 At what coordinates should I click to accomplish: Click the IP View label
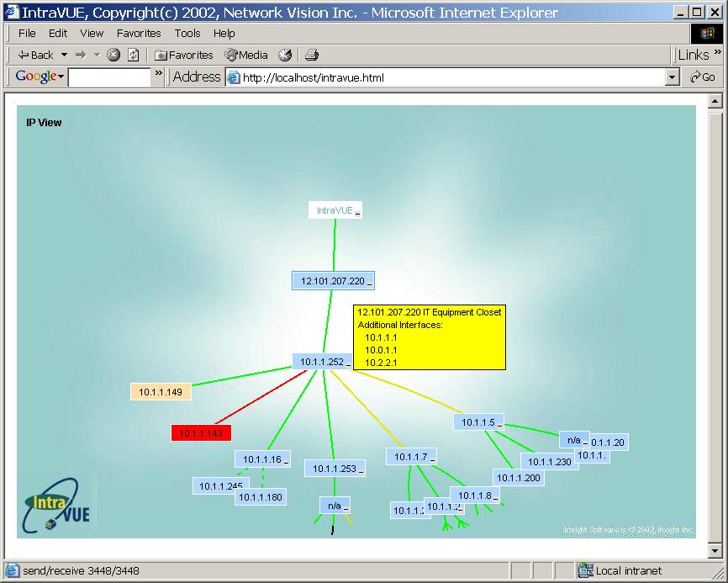(x=44, y=123)
